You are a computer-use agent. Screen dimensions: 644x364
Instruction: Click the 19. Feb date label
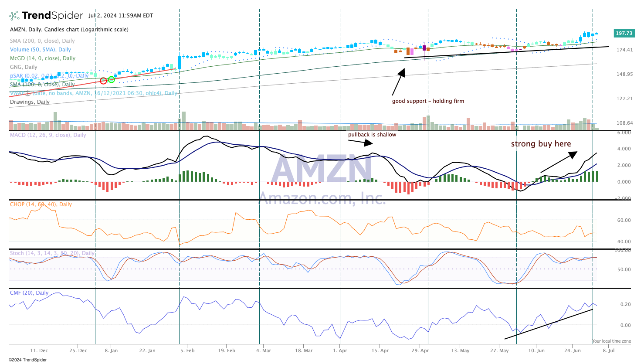tap(227, 350)
